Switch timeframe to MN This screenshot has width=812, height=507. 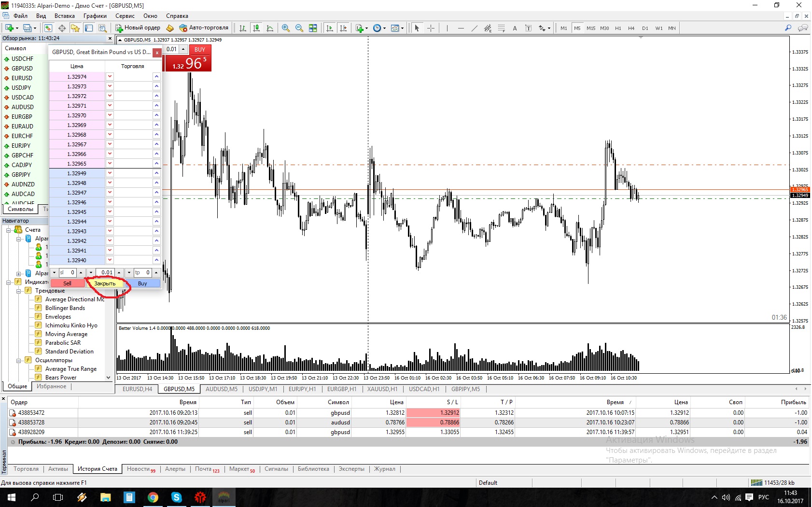[x=672, y=28]
